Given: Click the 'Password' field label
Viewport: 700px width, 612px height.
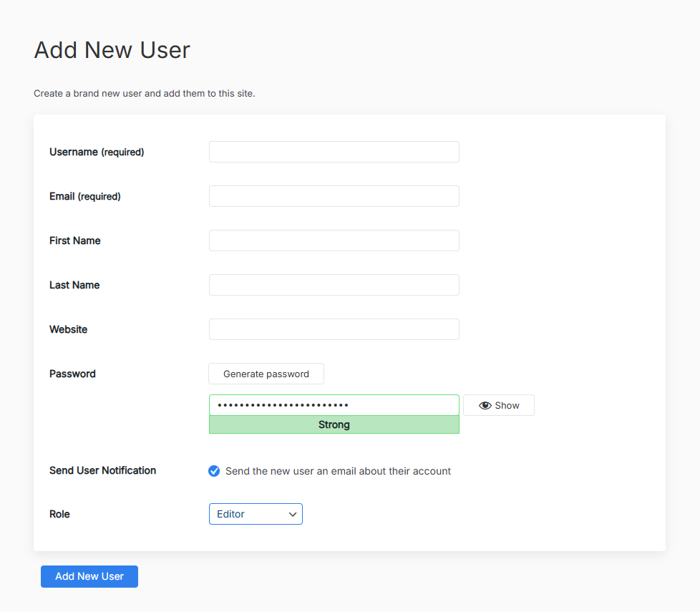Looking at the screenshot, I should [72, 374].
